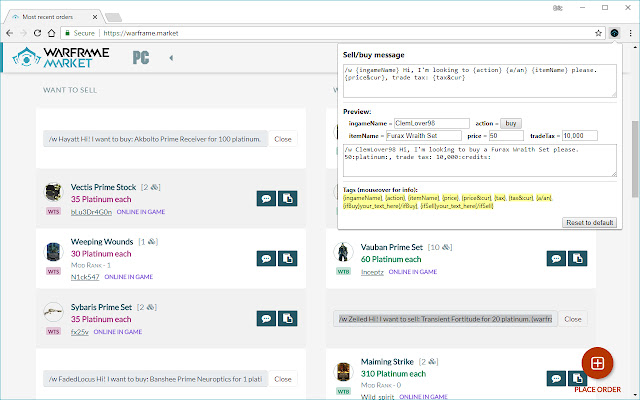The width and height of the screenshot is (640, 400).
Task: Copy message for Weeping Wounds order
Action: pos(287,258)
